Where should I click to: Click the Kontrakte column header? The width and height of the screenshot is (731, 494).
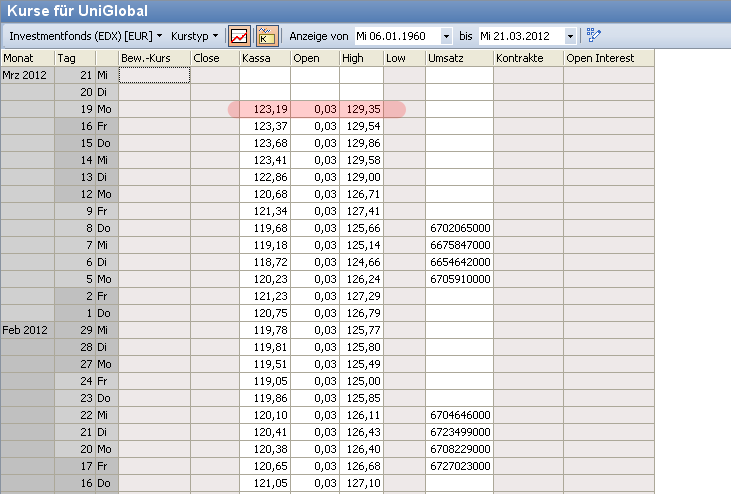pyautogui.click(x=526, y=58)
